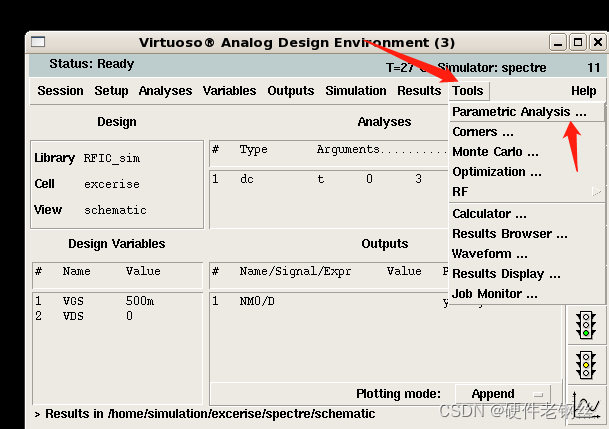The image size is (609, 429).
Task: Click the Cell value excerise
Action: click(x=112, y=184)
